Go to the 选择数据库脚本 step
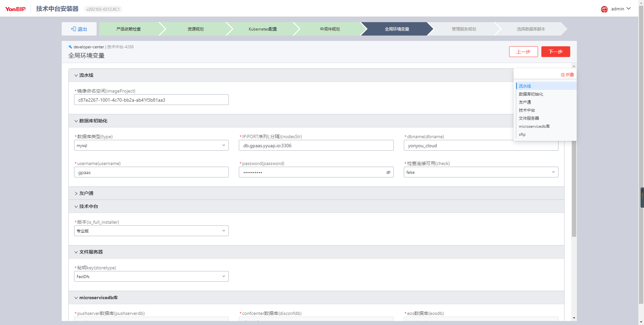 (x=531, y=29)
